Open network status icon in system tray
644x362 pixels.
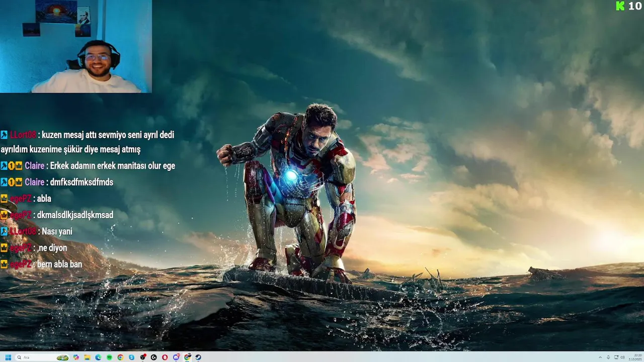coord(616,357)
